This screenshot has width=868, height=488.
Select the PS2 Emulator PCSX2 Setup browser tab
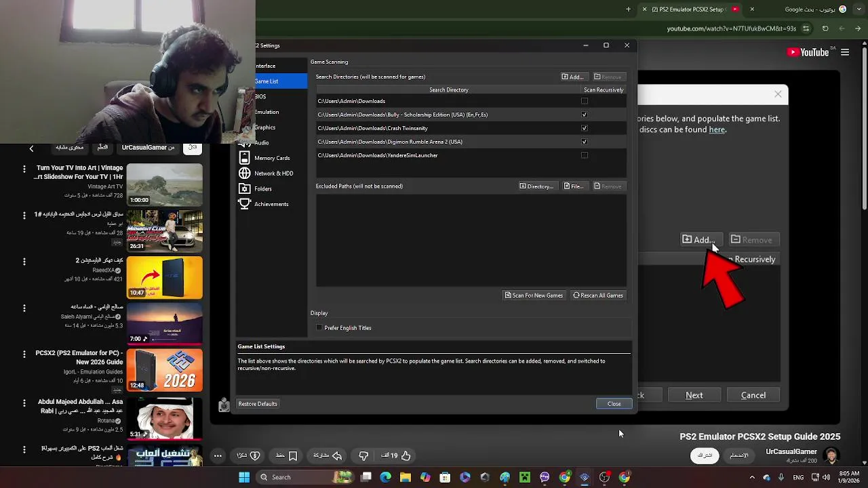click(x=692, y=9)
